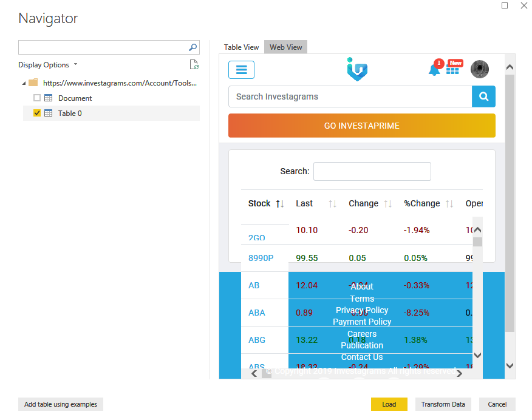Switch to Web View tab

[285, 47]
